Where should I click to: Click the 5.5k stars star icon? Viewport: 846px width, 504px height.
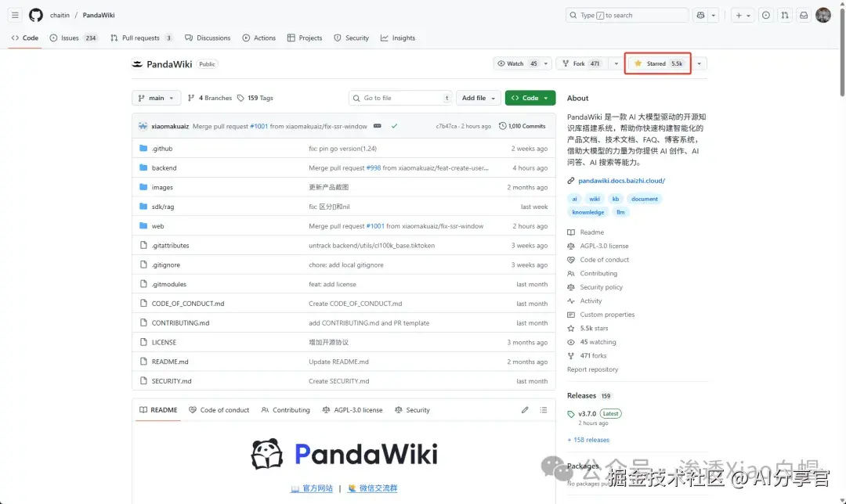click(x=571, y=328)
